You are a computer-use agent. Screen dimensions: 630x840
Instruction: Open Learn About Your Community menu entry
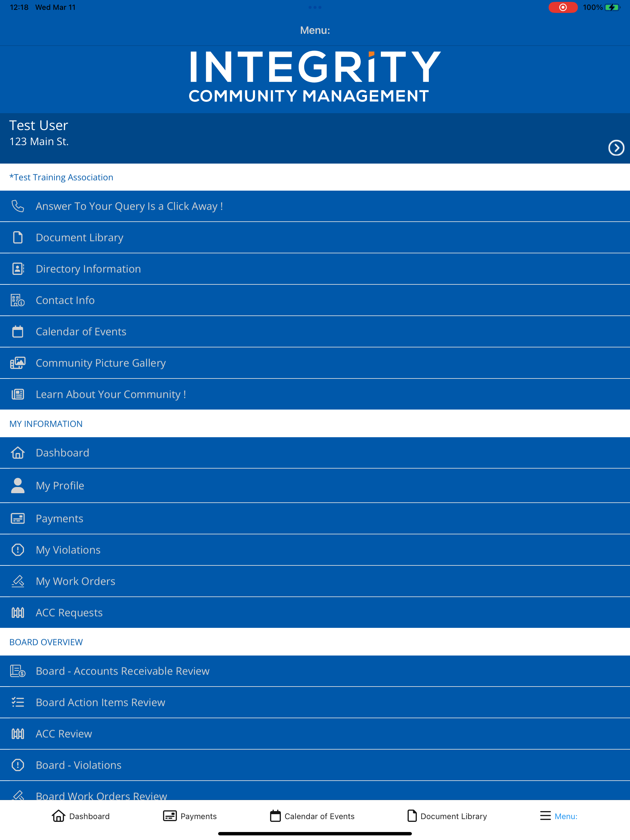(x=315, y=394)
